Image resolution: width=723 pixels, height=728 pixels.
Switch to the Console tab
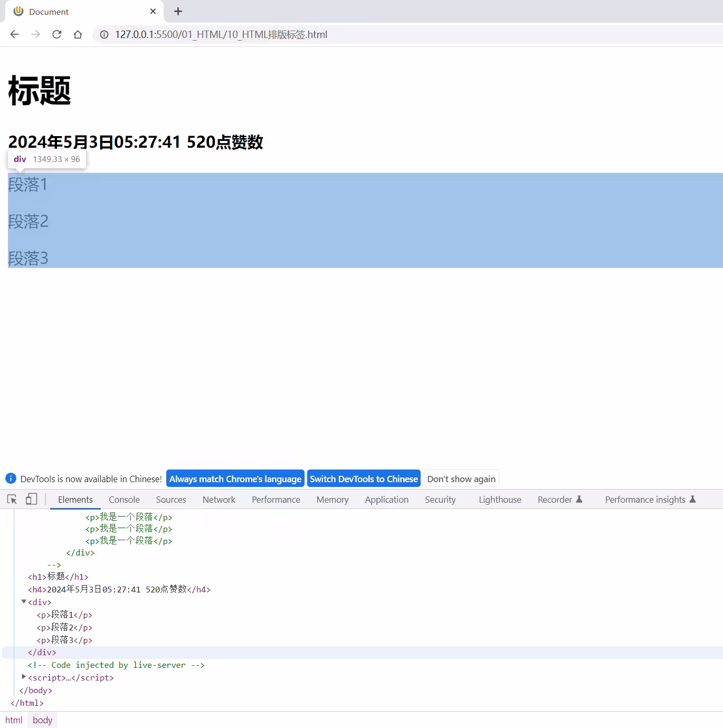tap(124, 500)
